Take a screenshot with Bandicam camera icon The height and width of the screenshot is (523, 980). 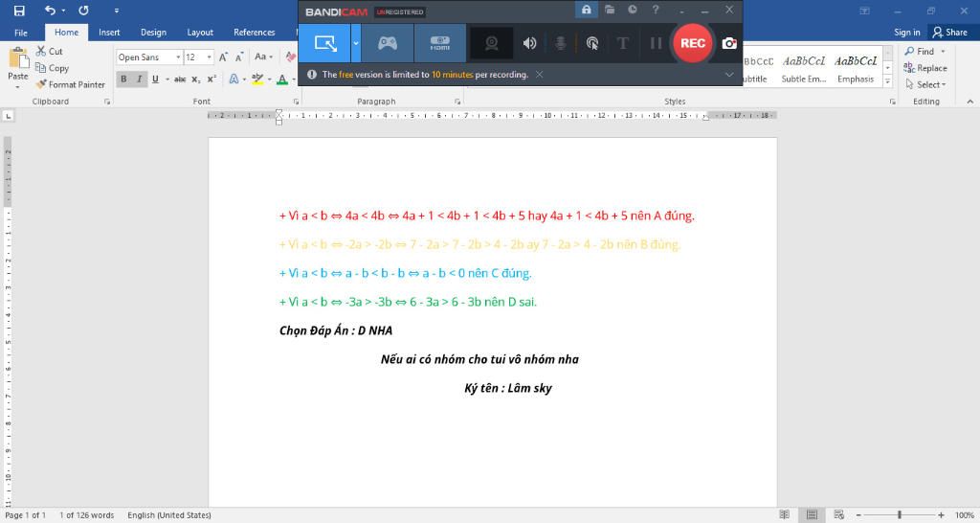(x=728, y=43)
